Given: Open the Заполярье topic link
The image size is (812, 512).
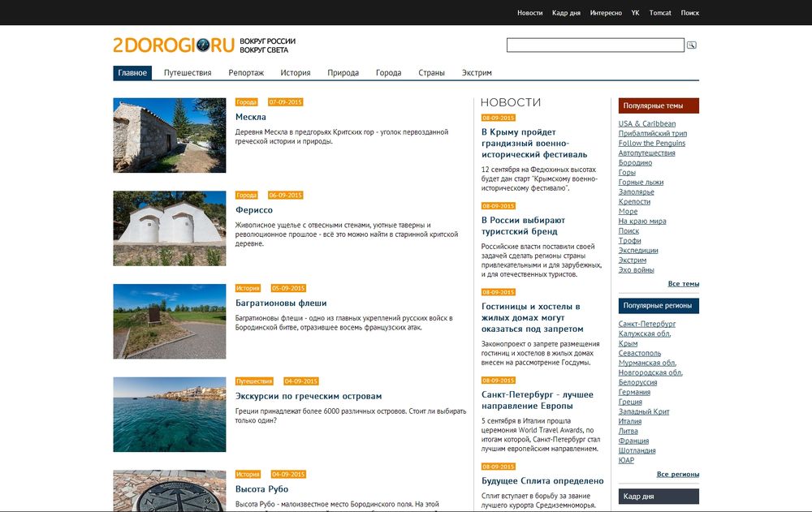Looking at the screenshot, I should pyautogui.click(x=637, y=192).
